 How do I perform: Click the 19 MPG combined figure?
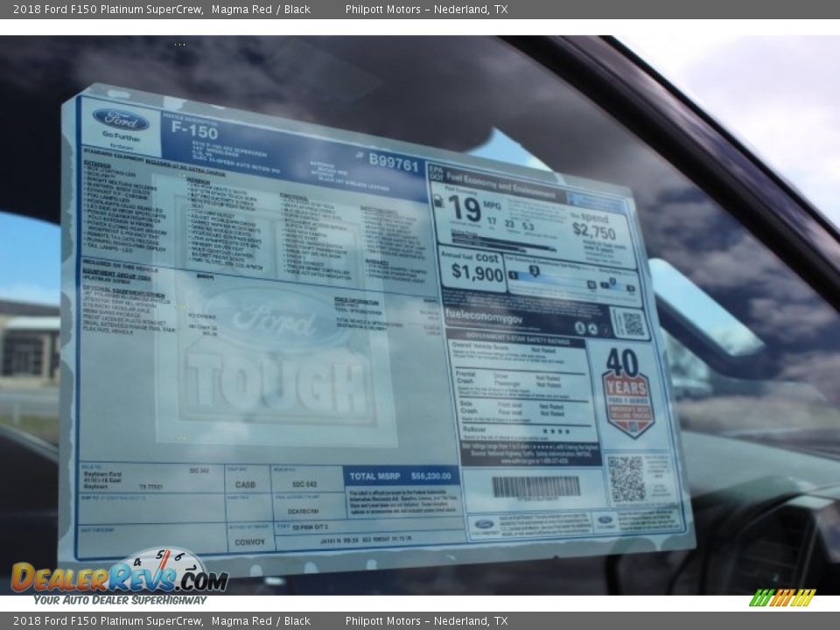pos(465,209)
